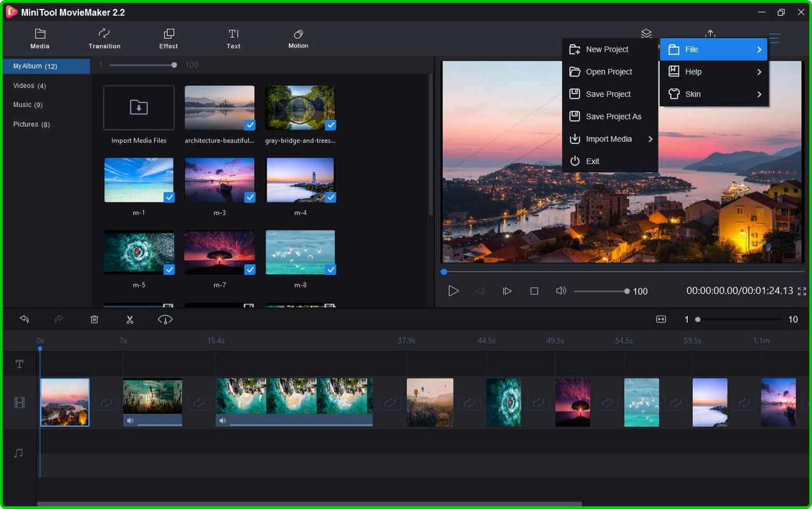Image resolution: width=812 pixels, height=509 pixels.
Task: Click the music track note icon
Action: tap(19, 453)
